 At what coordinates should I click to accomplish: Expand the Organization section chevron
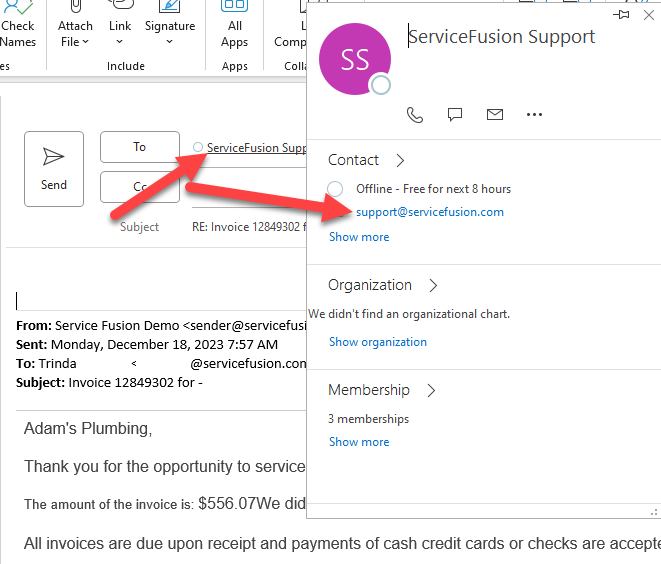(x=433, y=285)
